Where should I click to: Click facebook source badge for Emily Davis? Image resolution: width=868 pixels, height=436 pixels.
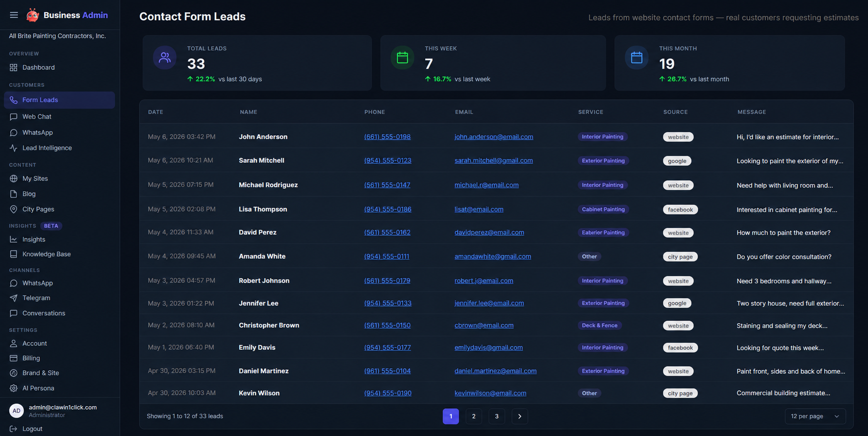(680, 348)
